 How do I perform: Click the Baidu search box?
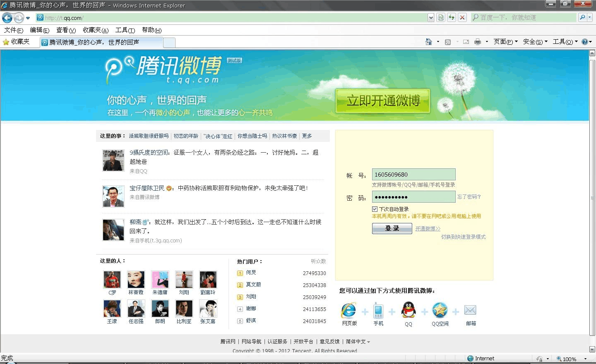524,17
